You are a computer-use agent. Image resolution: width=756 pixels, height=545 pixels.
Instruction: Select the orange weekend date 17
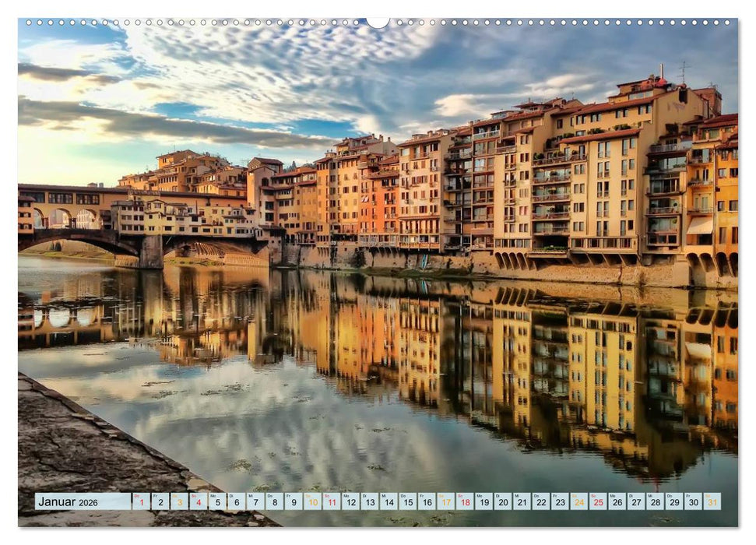pos(447,501)
